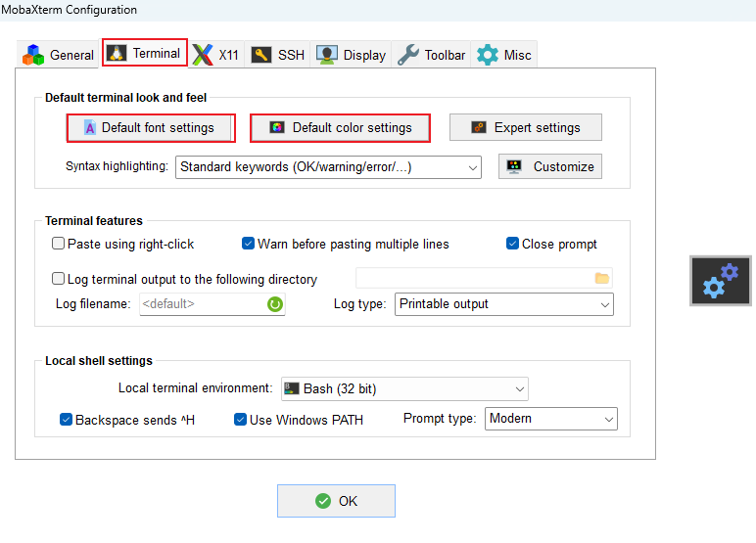The image size is (756, 543).
Task: Click the colored cubes General icon
Action: coord(33,55)
